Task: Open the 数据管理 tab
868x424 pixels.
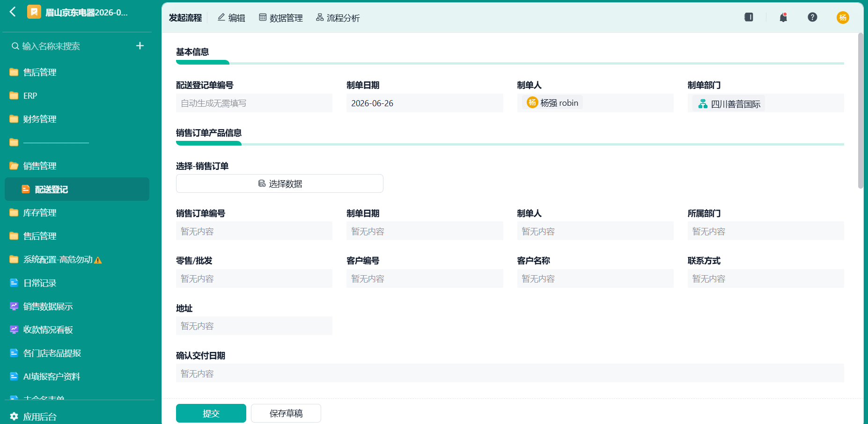Action: tap(281, 18)
